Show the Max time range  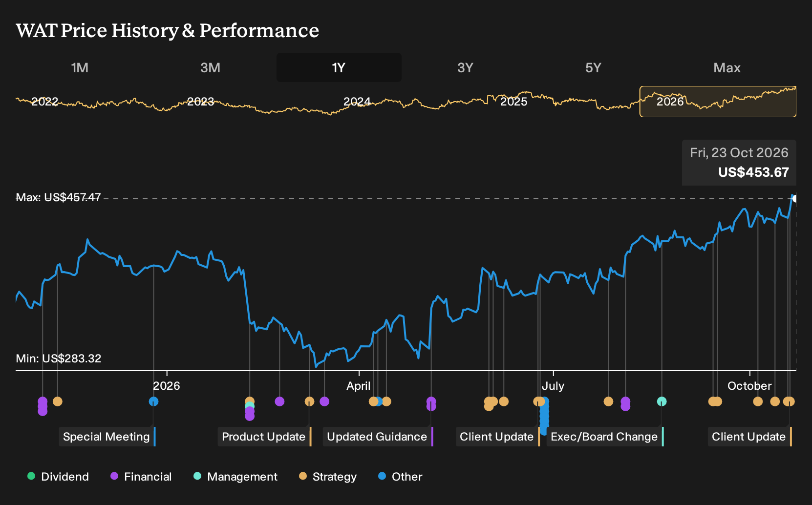pyautogui.click(x=727, y=67)
